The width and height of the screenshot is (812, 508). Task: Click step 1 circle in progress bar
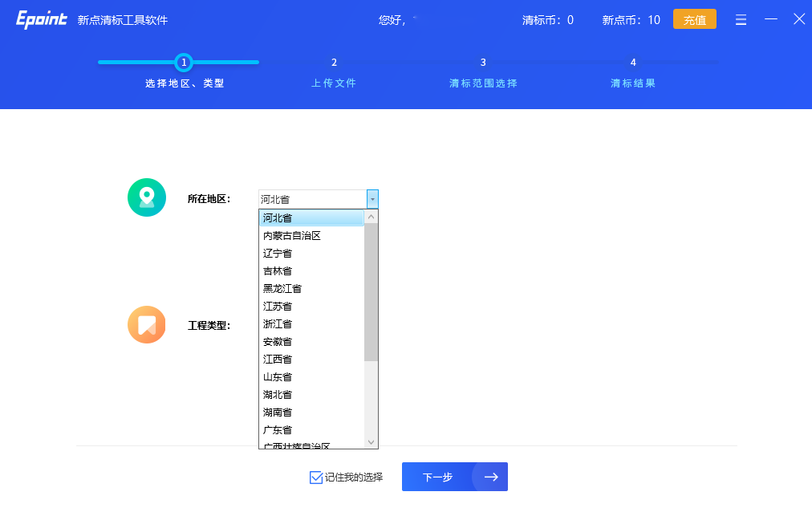click(184, 62)
